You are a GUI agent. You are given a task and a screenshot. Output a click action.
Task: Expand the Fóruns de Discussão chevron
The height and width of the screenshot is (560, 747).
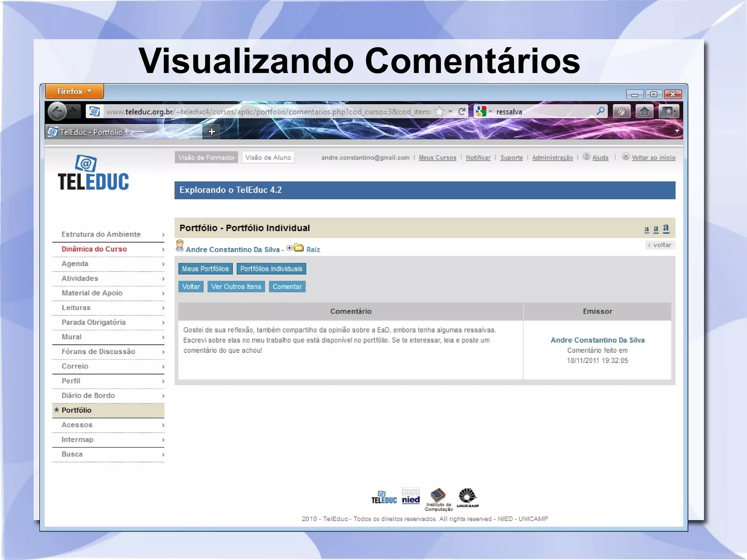(x=163, y=352)
